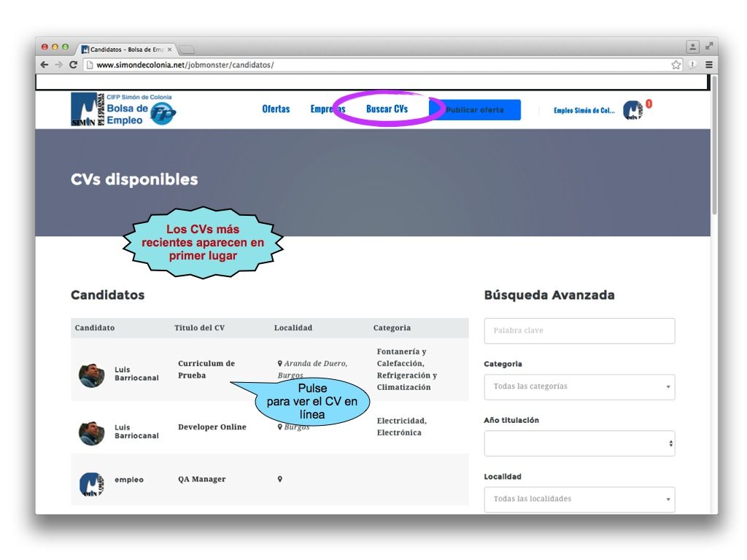Select the Candidatos - Bolsa de Empleo tab

click(x=127, y=50)
